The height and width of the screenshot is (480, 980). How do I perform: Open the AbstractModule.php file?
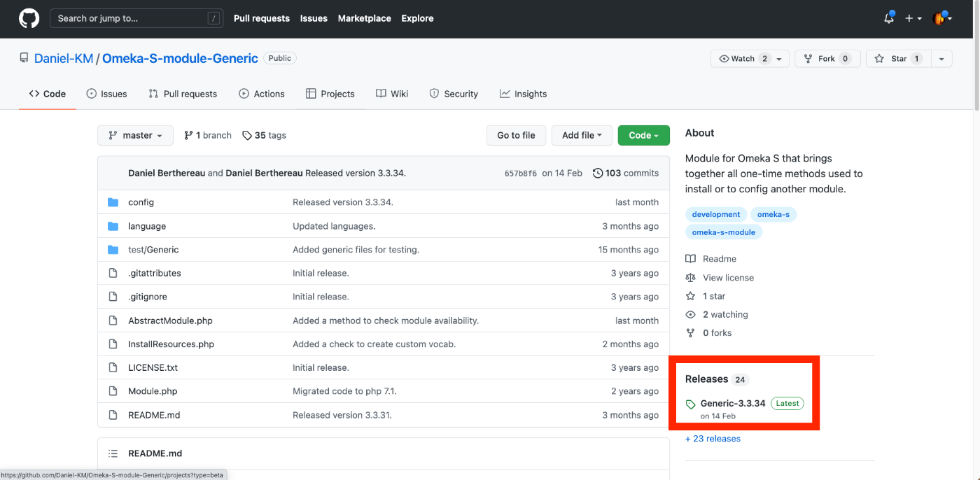(x=170, y=320)
